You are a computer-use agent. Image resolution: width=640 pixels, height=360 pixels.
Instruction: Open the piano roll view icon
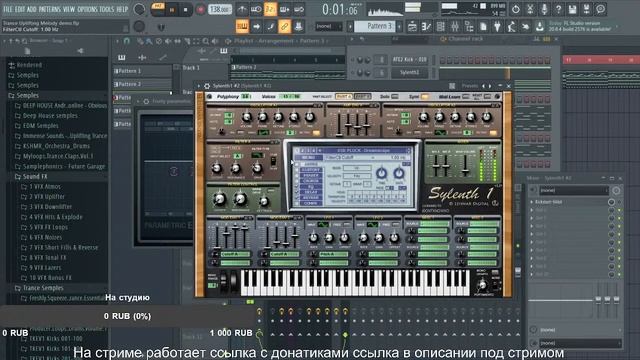coord(426,27)
